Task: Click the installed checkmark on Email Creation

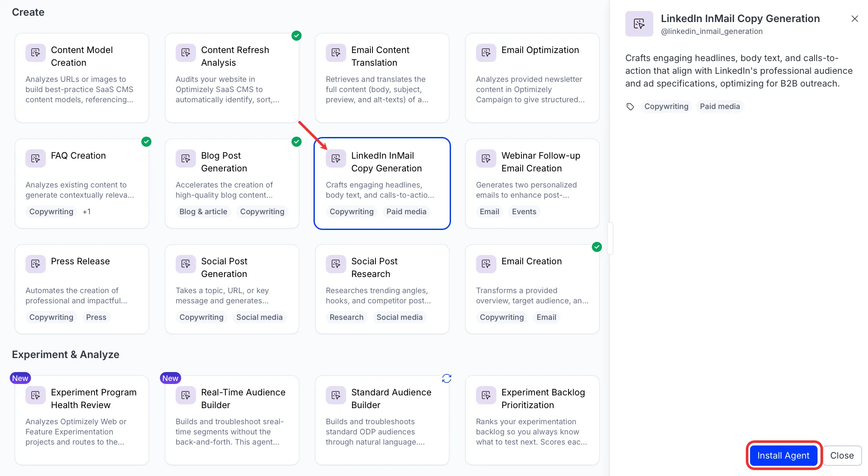Action: pyautogui.click(x=597, y=247)
